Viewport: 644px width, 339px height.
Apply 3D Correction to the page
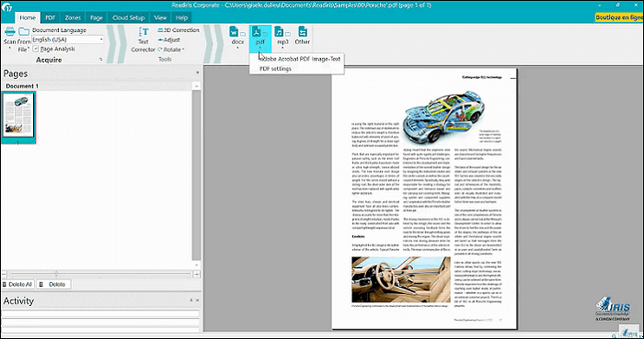click(178, 30)
